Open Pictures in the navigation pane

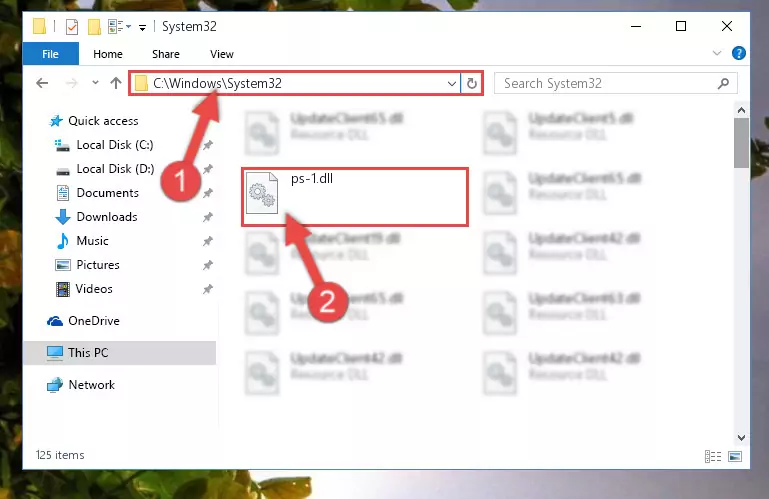[x=98, y=265]
